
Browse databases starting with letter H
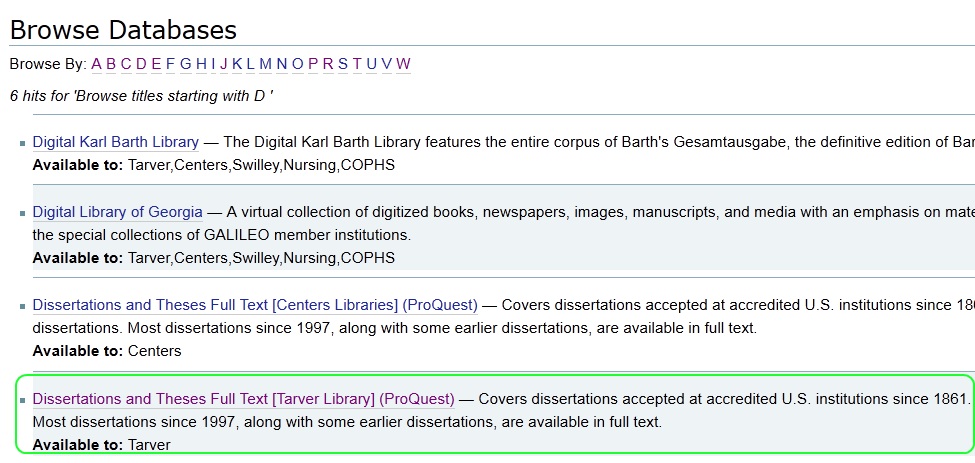(x=201, y=63)
